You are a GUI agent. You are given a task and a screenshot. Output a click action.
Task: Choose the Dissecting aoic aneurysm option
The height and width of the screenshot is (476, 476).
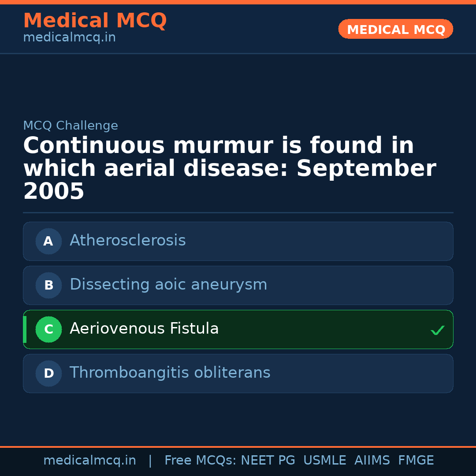click(x=168, y=285)
